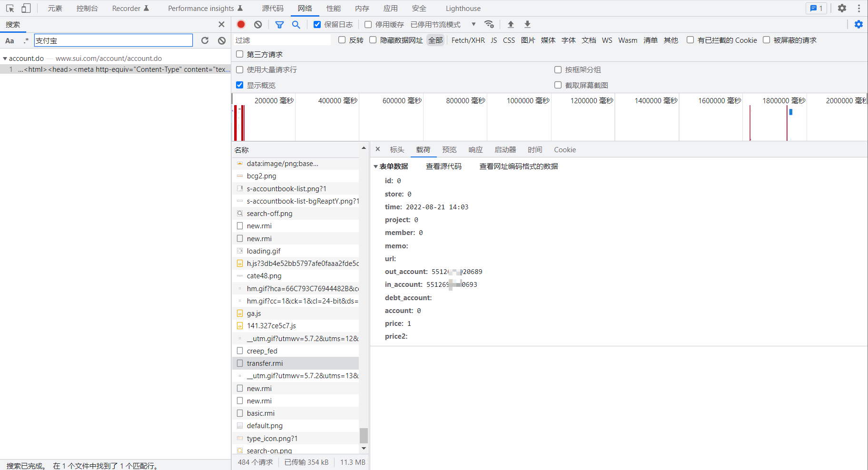This screenshot has height=470, width=868.
Task: Open network search with the magnifier icon
Action: [x=296, y=24]
